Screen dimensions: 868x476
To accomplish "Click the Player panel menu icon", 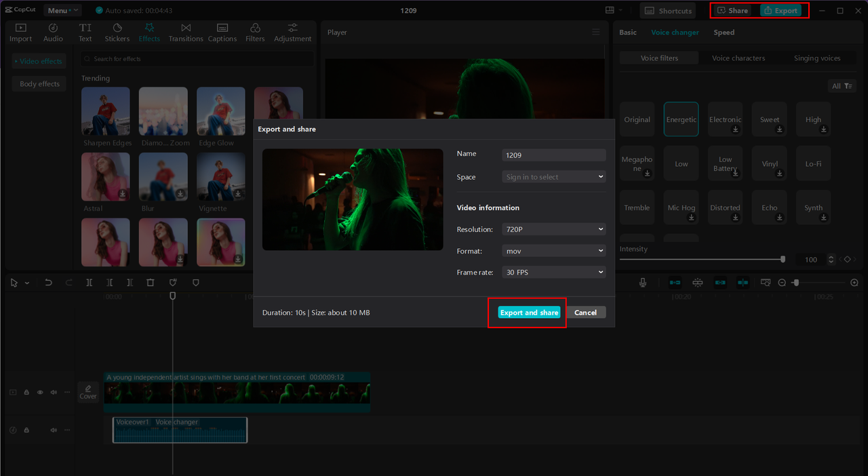I will [x=596, y=33].
